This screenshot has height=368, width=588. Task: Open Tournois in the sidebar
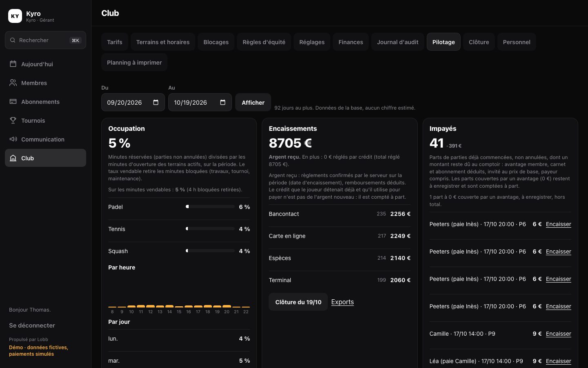click(x=45, y=120)
